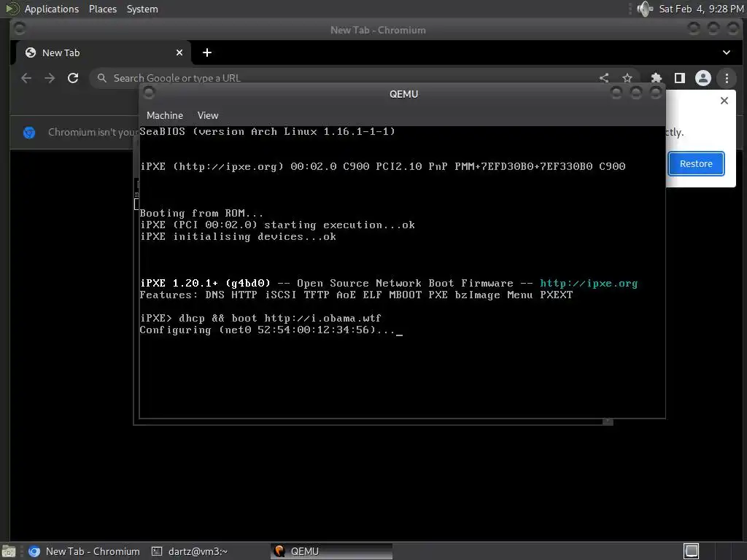Open the Places menu
This screenshot has height=560, width=747.
(x=102, y=9)
